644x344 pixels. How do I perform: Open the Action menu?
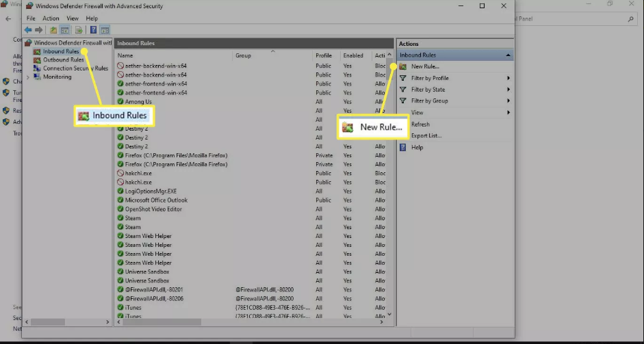tap(51, 18)
